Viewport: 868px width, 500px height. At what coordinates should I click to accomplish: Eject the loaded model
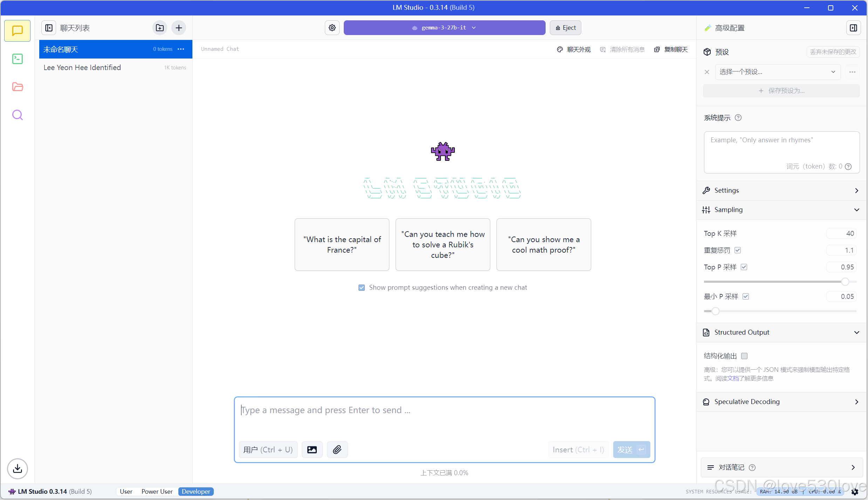pos(566,28)
